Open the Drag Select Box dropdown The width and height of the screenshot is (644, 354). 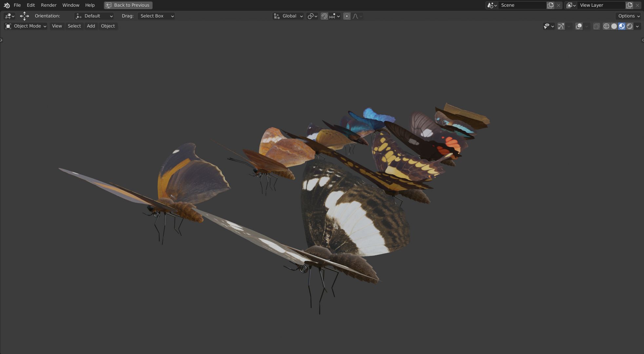click(156, 16)
